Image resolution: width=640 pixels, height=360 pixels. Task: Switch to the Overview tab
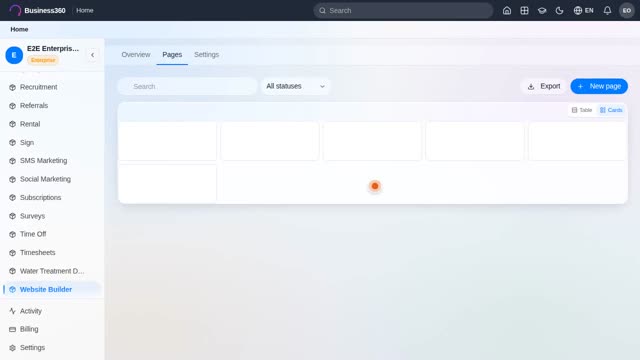[x=136, y=55]
